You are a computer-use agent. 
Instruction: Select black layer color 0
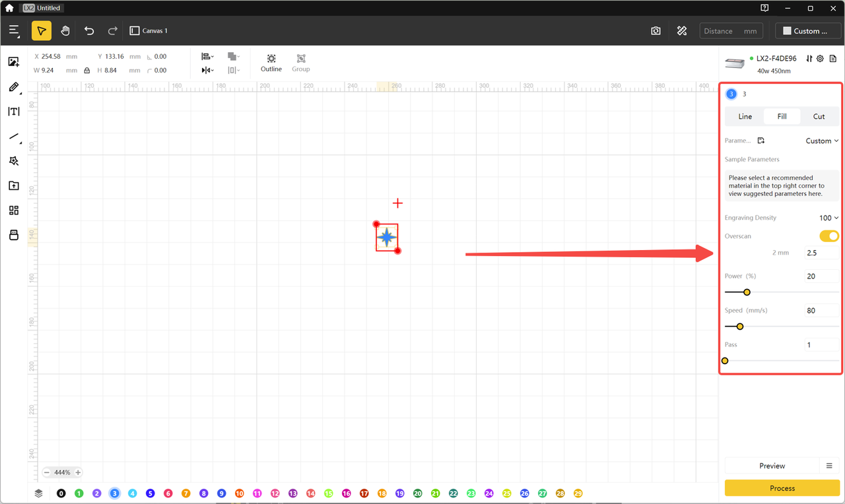[x=61, y=493]
